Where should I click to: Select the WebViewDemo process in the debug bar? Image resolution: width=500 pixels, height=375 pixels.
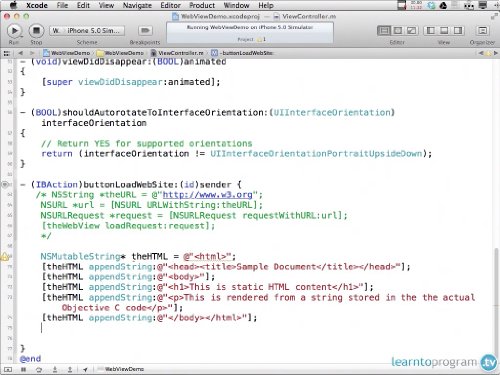coord(121,369)
